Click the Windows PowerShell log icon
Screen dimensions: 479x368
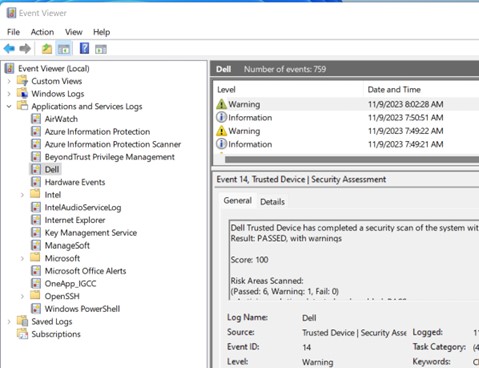[x=36, y=309]
